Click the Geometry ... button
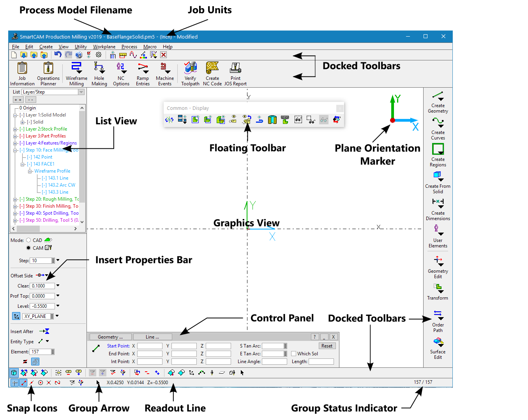This screenshot has width=528, height=420. tap(110, 337)
